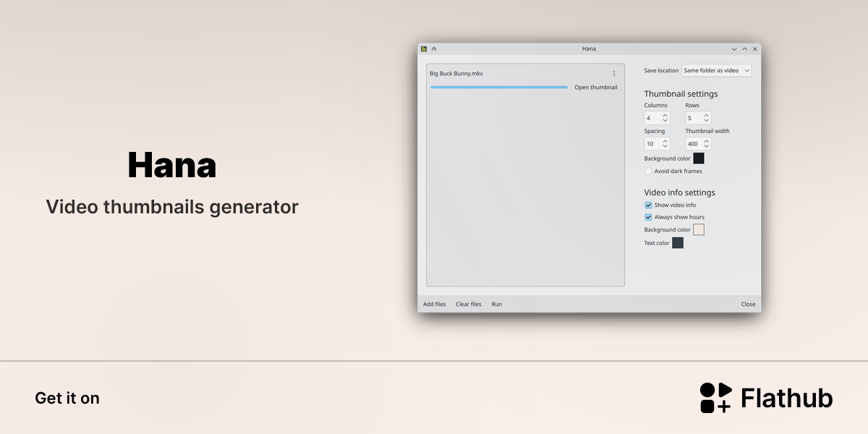
Task: Click Video thumbnails generator subtitle
Action: point(172,207)
